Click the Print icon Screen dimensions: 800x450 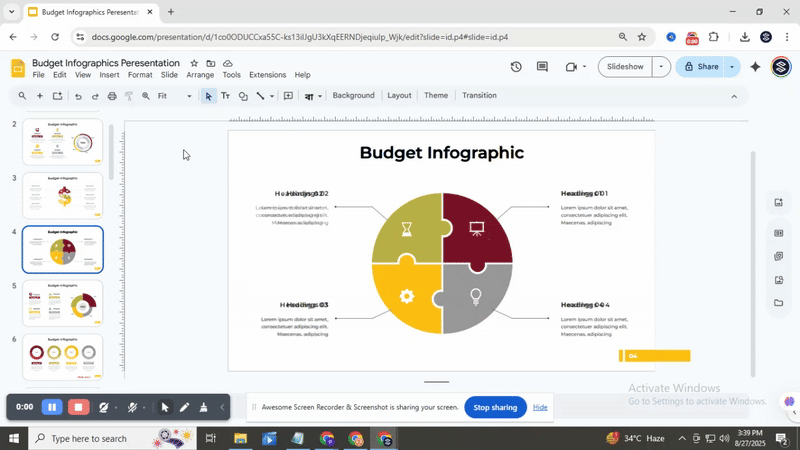pyautogui.click(x=112, y=96)
